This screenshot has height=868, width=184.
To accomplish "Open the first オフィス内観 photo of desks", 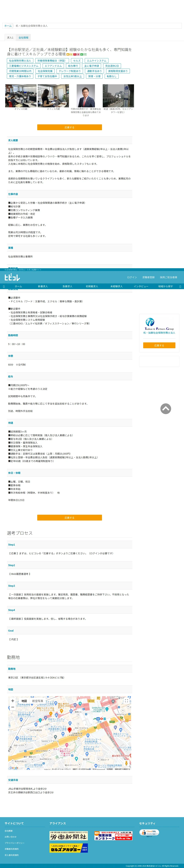I will click(x=21, y=96).
